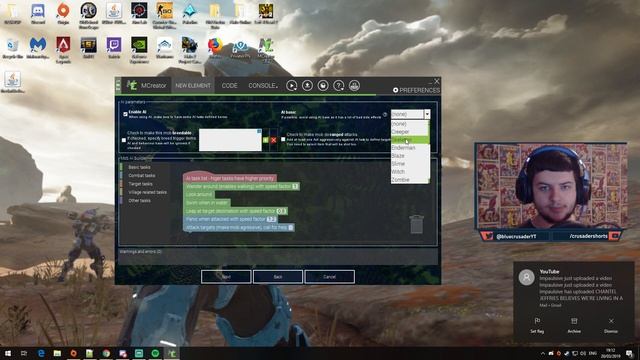Dismiss the YouTube notification

[x=611, y=326]
